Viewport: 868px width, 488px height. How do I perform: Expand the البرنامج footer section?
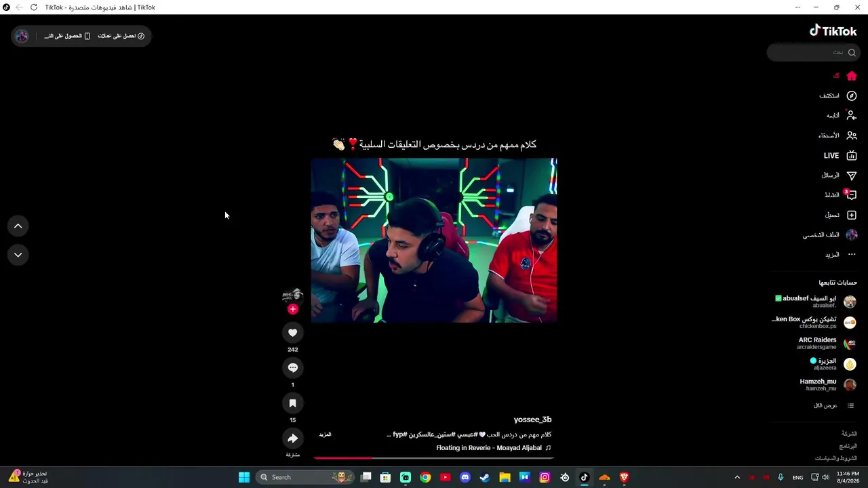[x=848, y=446]
